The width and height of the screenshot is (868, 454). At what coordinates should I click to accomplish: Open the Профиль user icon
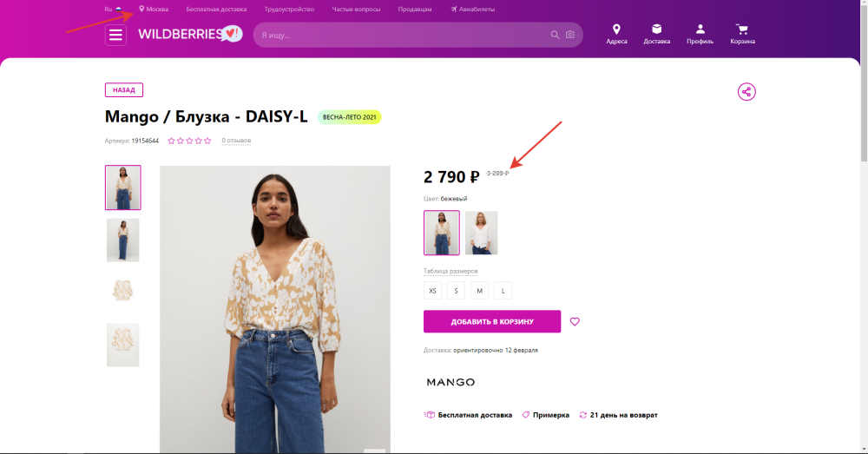click(x=700, y=34)
